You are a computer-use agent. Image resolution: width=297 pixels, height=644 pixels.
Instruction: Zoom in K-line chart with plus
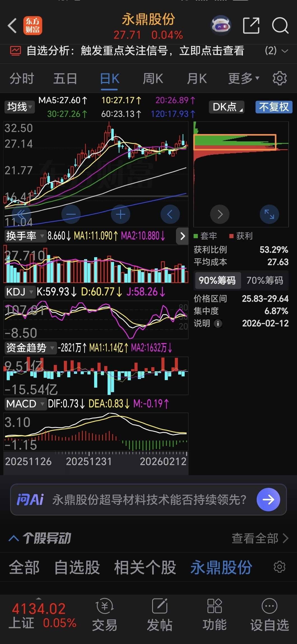(120, 214)
